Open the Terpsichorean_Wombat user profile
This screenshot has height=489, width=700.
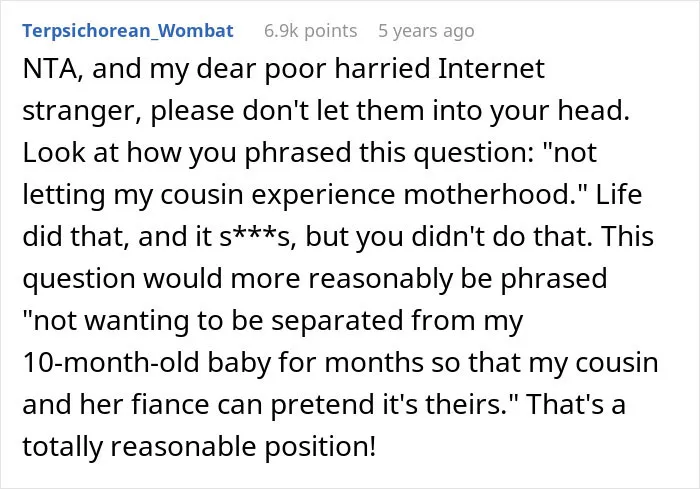[x=128, y=31]
